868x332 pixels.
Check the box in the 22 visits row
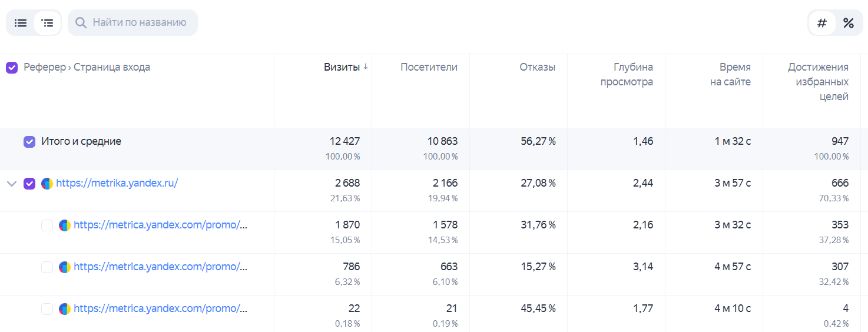(47, 309)
